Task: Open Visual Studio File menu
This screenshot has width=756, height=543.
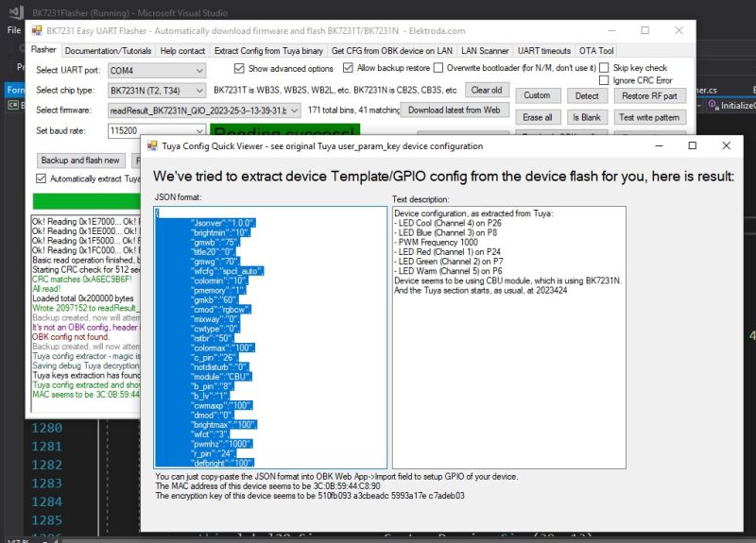Action: (x=14, y=30)
